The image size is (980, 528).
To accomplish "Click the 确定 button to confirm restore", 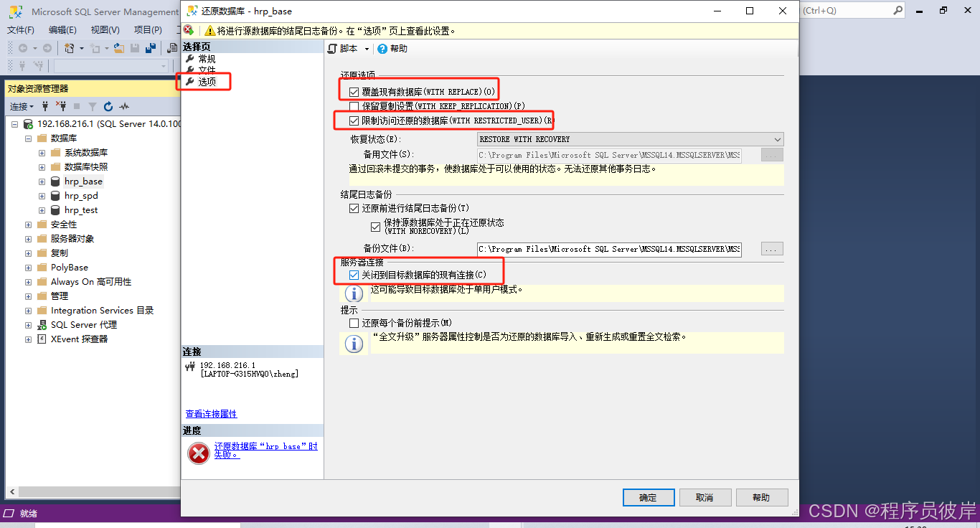I will [648, 497].
